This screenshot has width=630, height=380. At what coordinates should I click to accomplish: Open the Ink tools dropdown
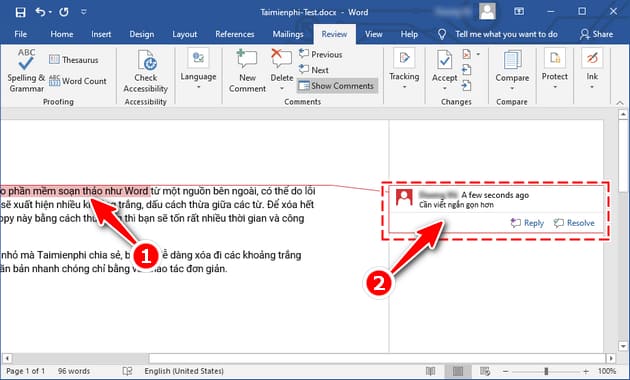(x=592, y=69)
